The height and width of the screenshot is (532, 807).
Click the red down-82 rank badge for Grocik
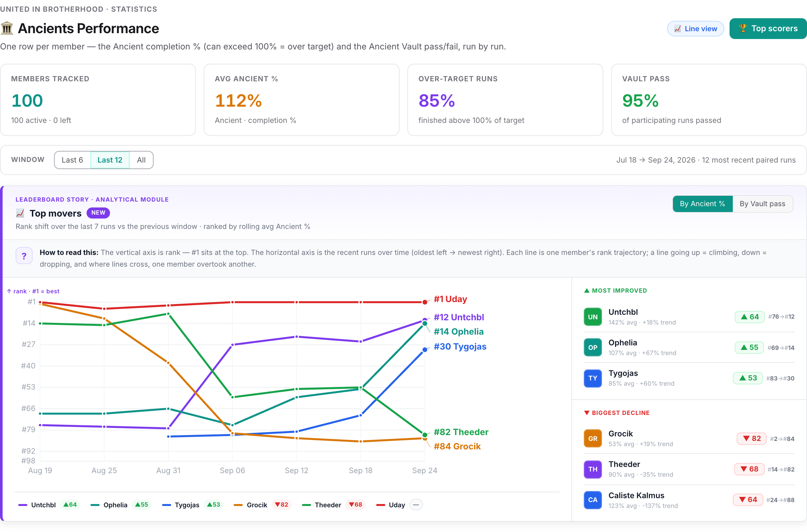click(752, 439)
